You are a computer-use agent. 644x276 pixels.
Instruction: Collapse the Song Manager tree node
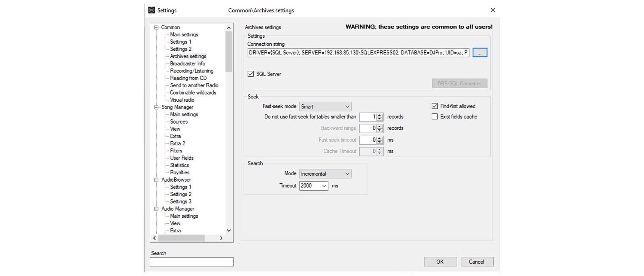(156, 107)
